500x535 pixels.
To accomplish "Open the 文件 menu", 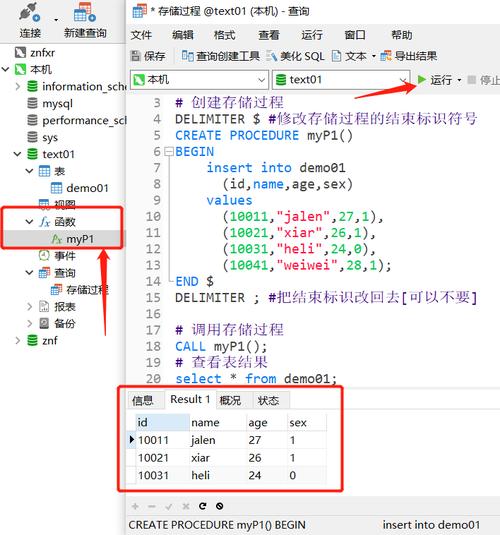I will coord(141,35).
